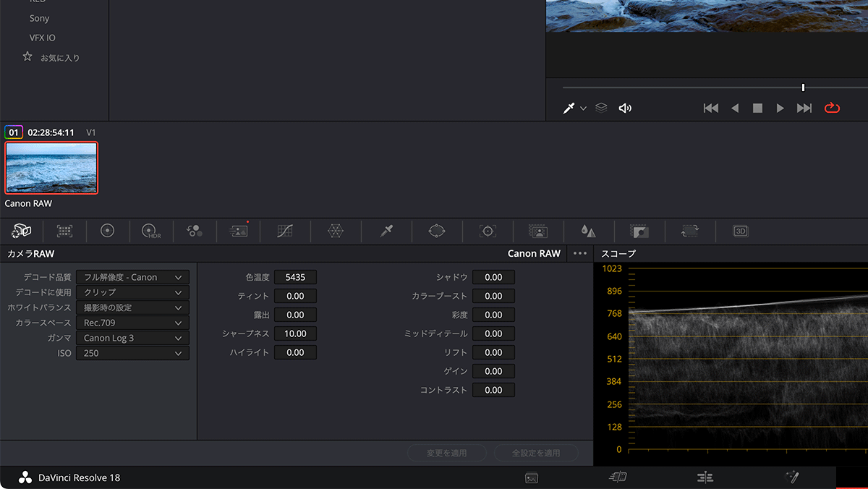Open the Color Space dropdown showing Rec.709
The width and height of the screenshot is (868, 489).
pos(132,323)
